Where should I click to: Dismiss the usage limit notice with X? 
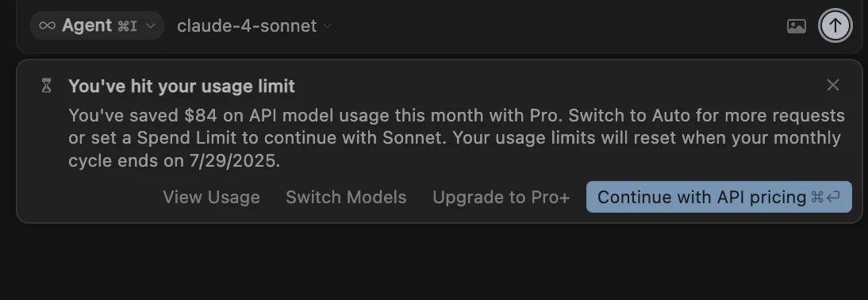[x=832, y=85]
